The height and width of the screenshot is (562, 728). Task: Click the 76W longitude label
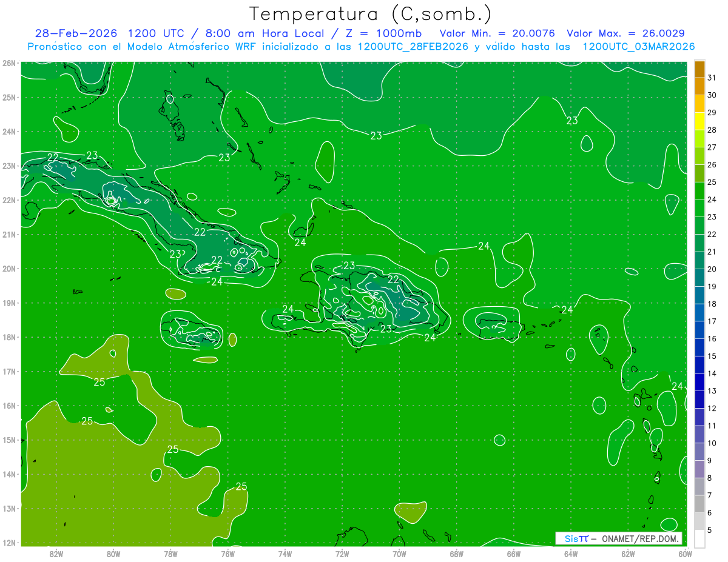(228, 553)
